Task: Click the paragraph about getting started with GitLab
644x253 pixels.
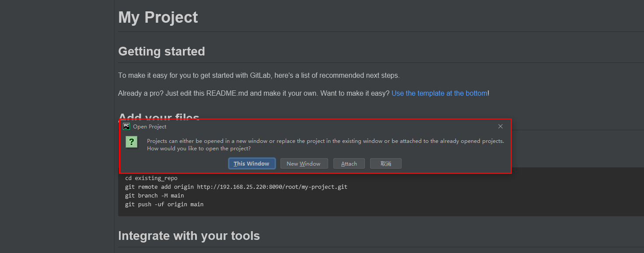Action: click(x=259, y=75)
